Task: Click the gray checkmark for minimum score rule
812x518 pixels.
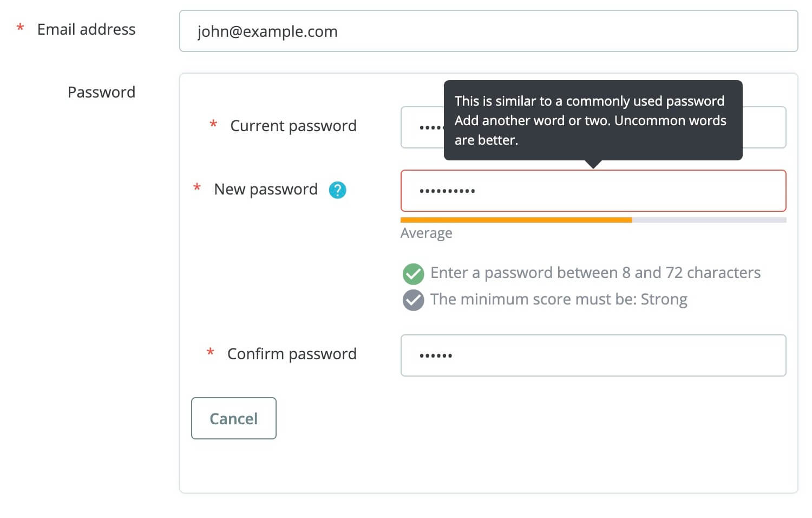Action: pyautogui.click(x=413, y=300)
